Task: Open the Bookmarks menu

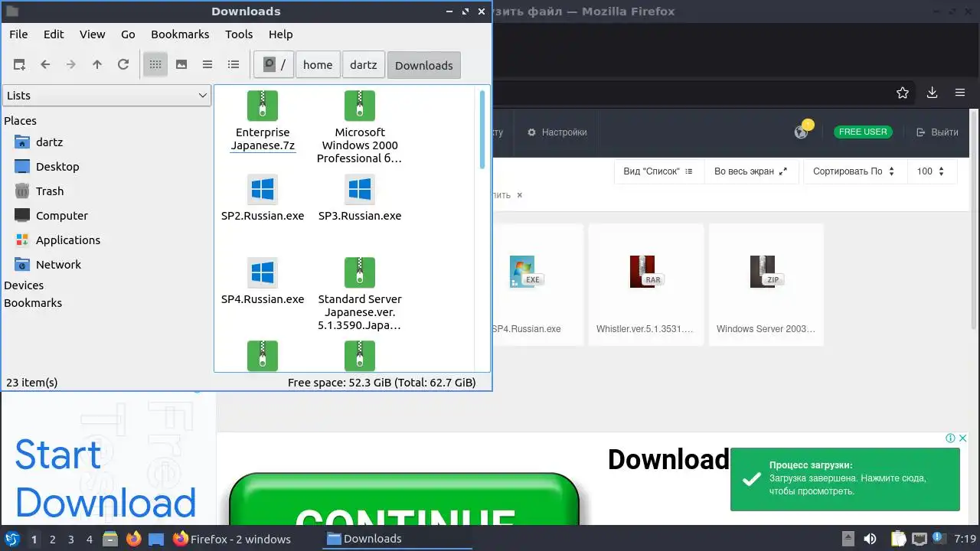Action: coord(180,34)
